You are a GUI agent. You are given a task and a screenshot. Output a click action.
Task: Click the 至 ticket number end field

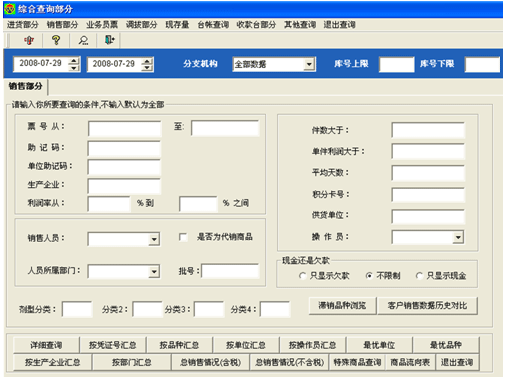[225, 128]
